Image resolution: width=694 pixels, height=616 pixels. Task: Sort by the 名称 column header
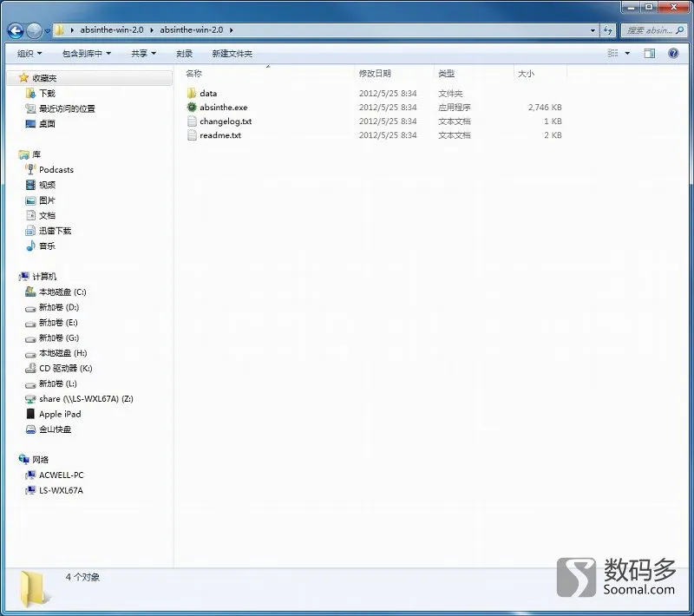coord(193,74)
